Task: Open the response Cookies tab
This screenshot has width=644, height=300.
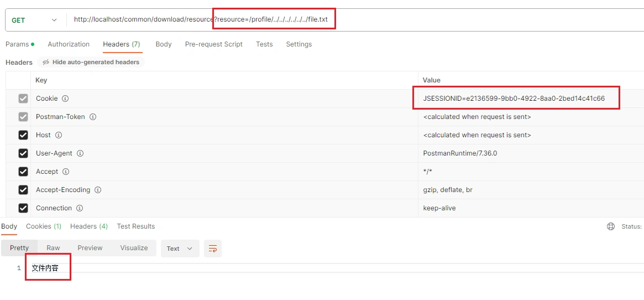Action: (x=44, y=226)
